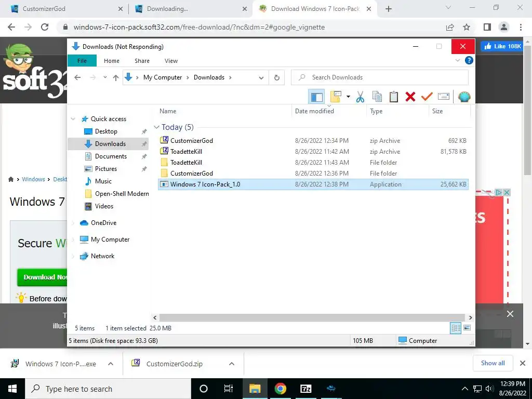Open options arrow for CustomizerGod.zip download
Screen dimensions: 532x399
232,364
